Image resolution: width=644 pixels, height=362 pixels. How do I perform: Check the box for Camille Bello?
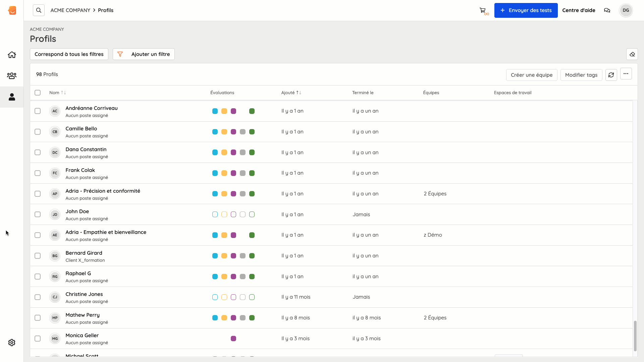point(38,132)
